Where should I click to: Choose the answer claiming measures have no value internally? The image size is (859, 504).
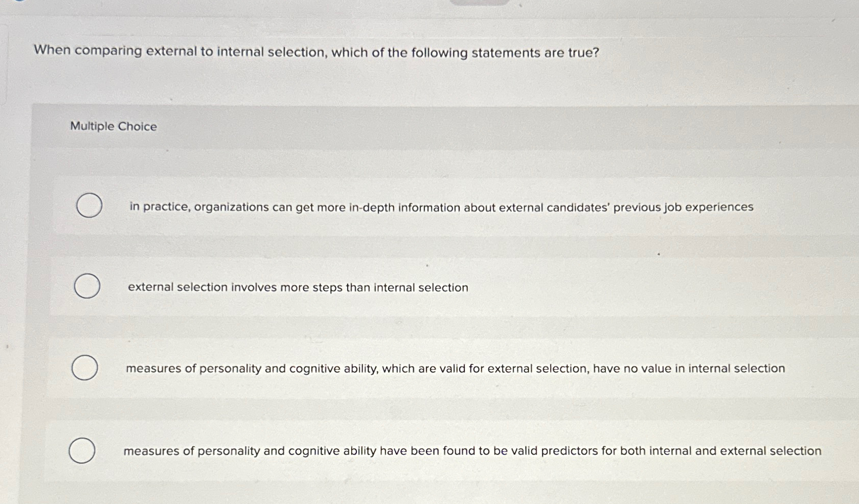(x=455, y=368)
